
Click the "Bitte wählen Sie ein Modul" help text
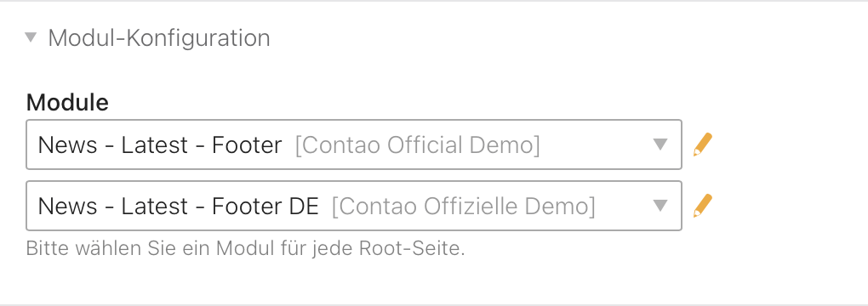245,248
